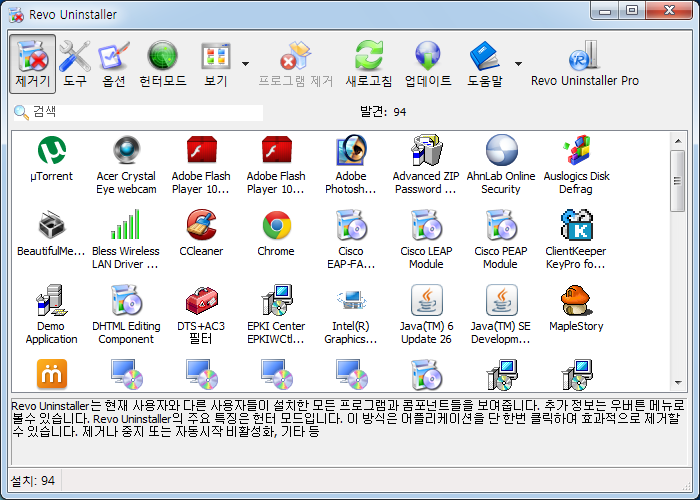Expand the 보기 dropdown arrow

pos(246,64)
